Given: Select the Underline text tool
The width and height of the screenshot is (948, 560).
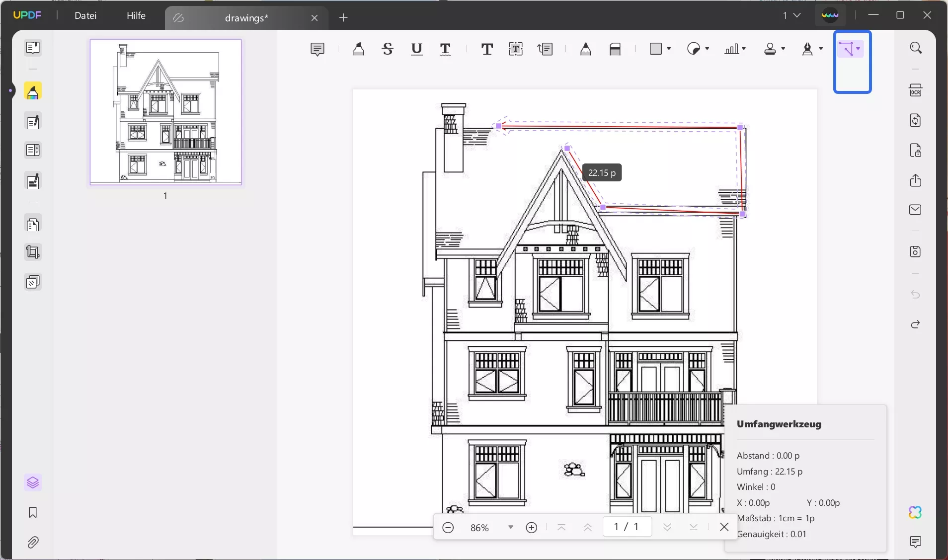Looking at the screenshot, I should coord(417,49).
